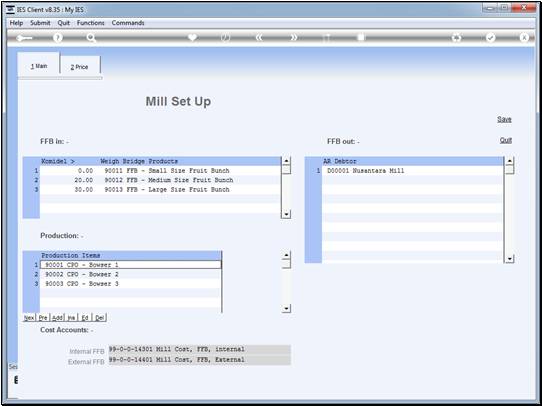
Task: Go forward with the double right arrows icon
Action: (x=293, y=38)
